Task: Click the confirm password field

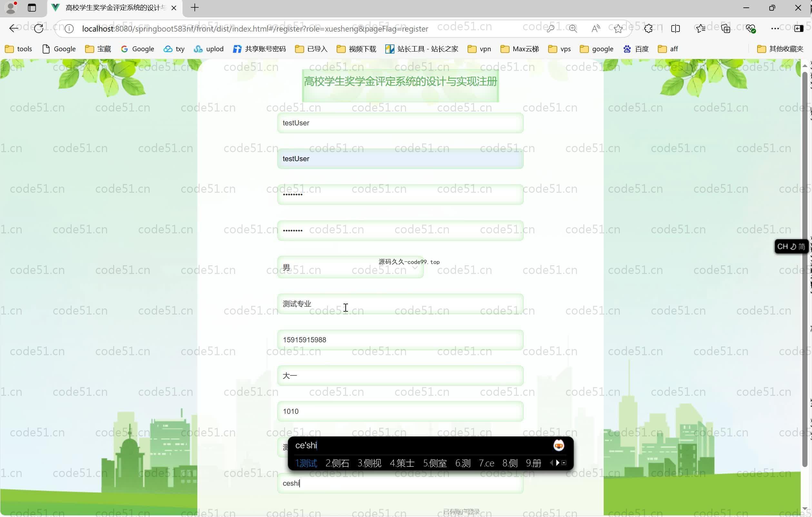Action: 400,230
